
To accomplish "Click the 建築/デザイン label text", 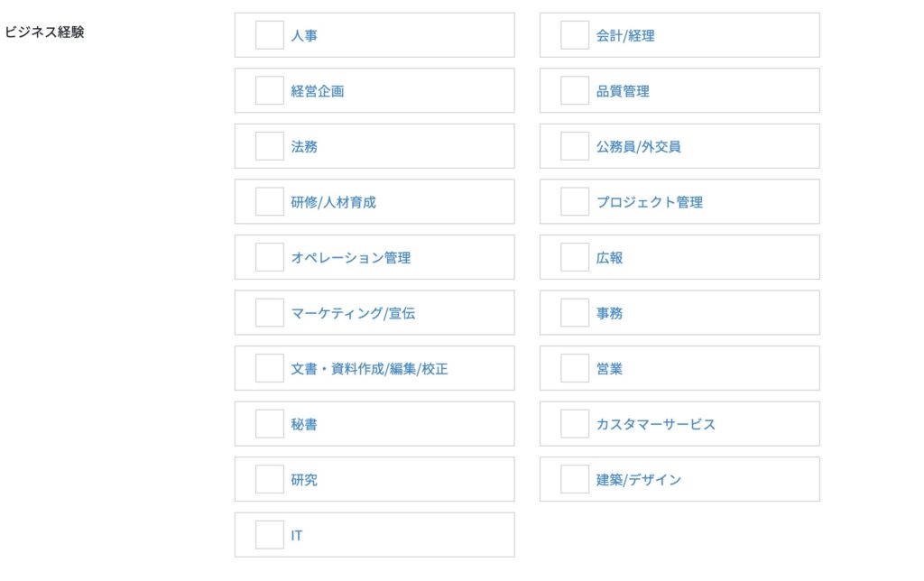I will point(639,480).
